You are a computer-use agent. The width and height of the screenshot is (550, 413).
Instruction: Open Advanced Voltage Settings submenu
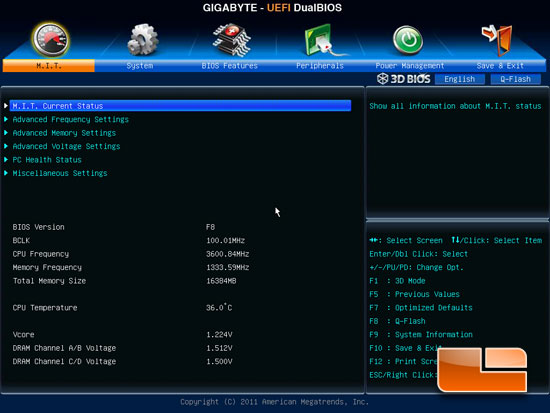(x=66, y=146)
